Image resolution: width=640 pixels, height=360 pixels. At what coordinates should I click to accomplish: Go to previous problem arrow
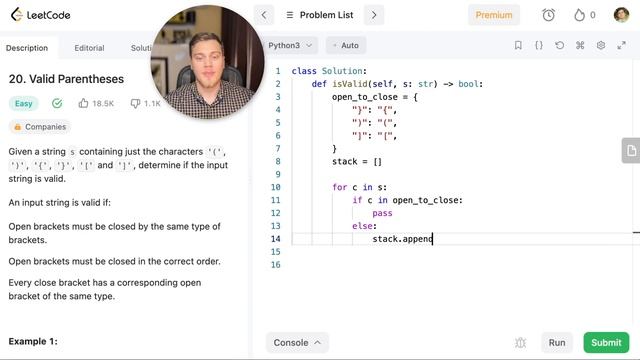(x=264, y=15)
